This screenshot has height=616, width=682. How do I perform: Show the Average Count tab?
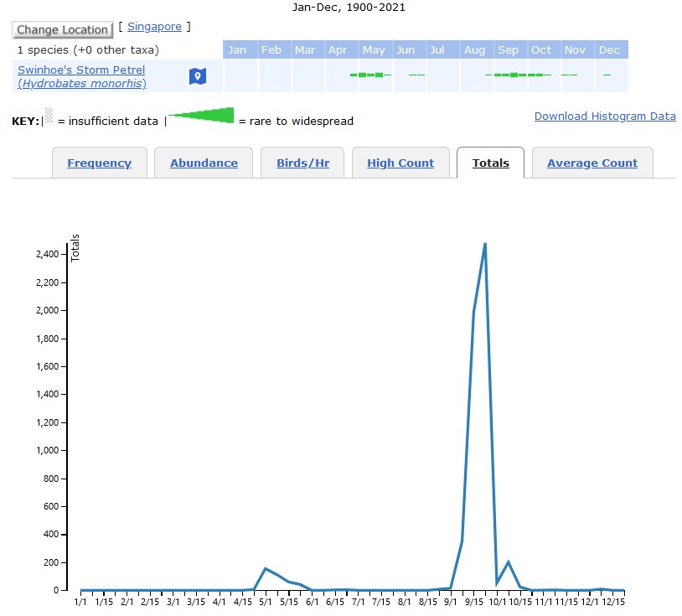click(592, 163)
